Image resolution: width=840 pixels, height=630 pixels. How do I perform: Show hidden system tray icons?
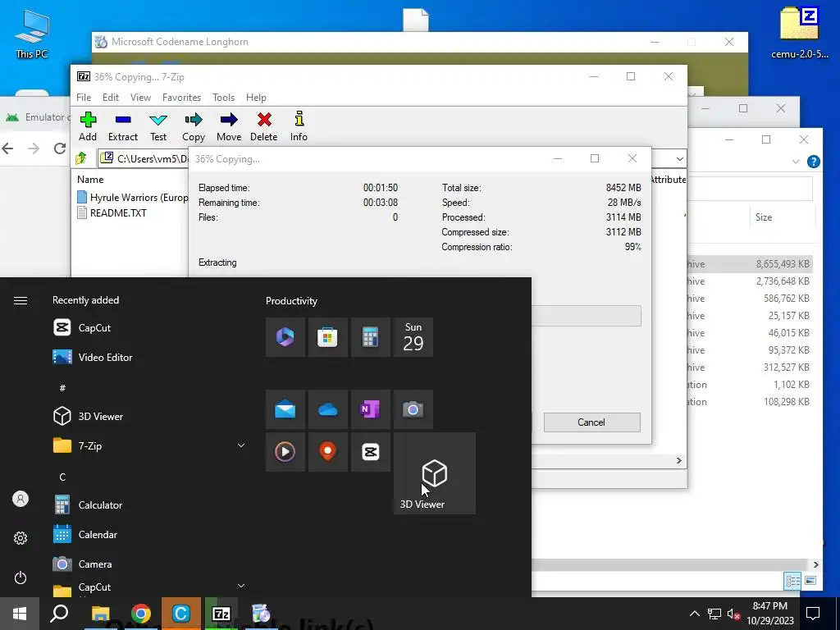coord(694,614)
